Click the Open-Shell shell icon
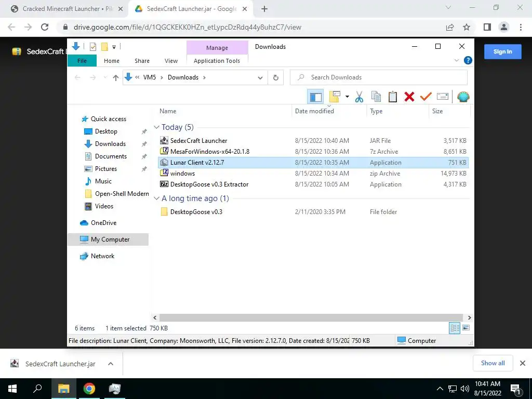This screenshot has width=532, height=399. [463, 97]
